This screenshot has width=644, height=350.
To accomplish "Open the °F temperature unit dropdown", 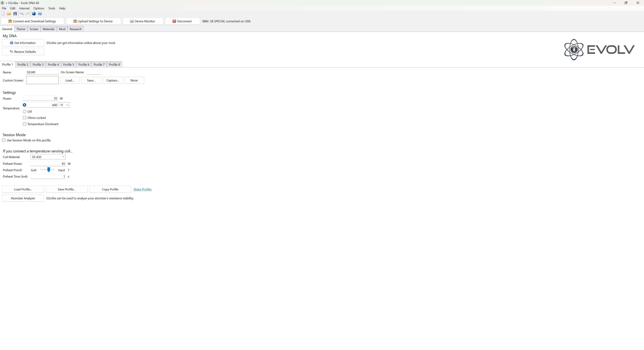I will pyautogui.click(x=64, y=105).
